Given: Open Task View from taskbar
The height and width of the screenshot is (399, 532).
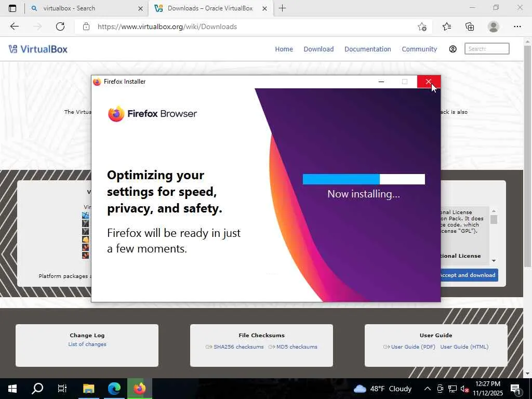Looking at the screenshot, I should [x=62, y=389].
